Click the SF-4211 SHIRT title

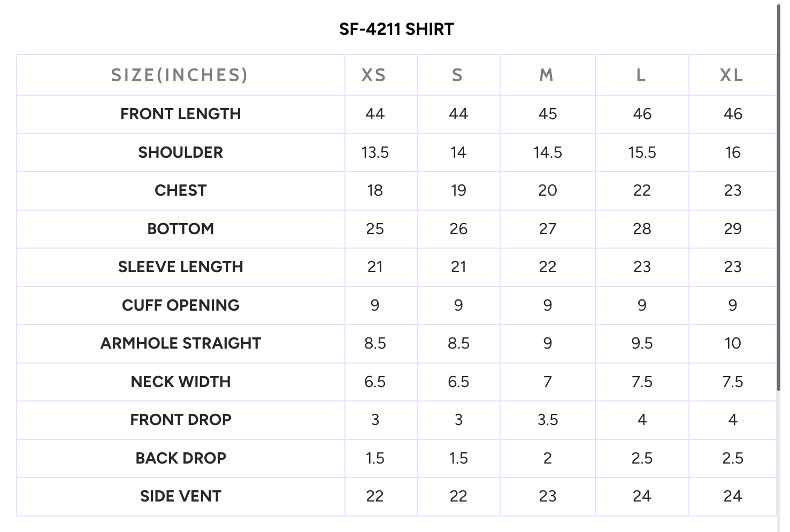396,29
